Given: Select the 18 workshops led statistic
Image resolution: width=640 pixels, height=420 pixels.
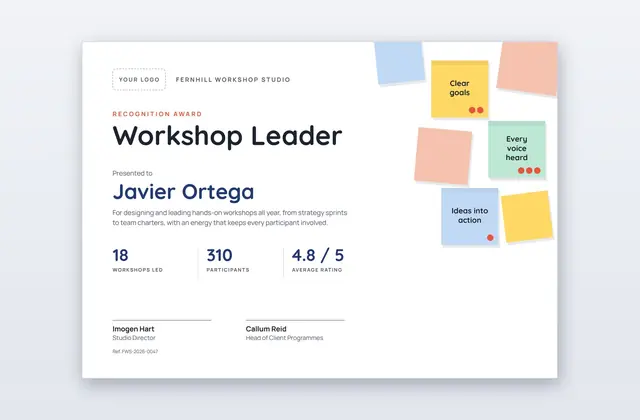Looking at the screenshot, I should 138,260.
